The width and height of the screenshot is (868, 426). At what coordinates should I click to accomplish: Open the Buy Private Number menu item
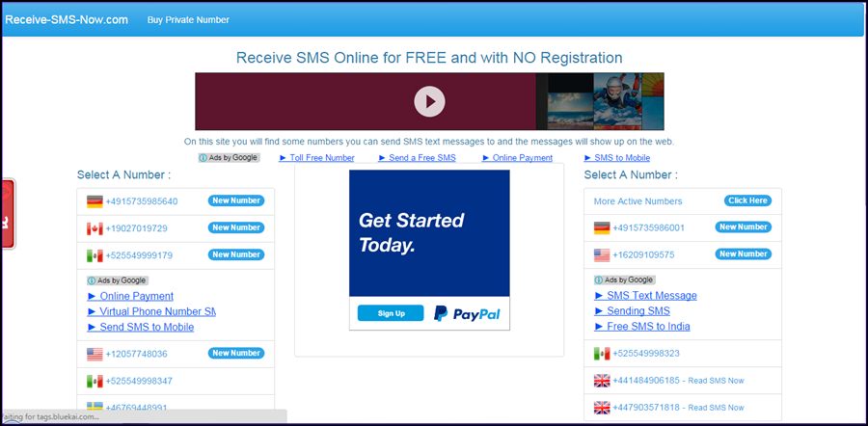[188, 20]
